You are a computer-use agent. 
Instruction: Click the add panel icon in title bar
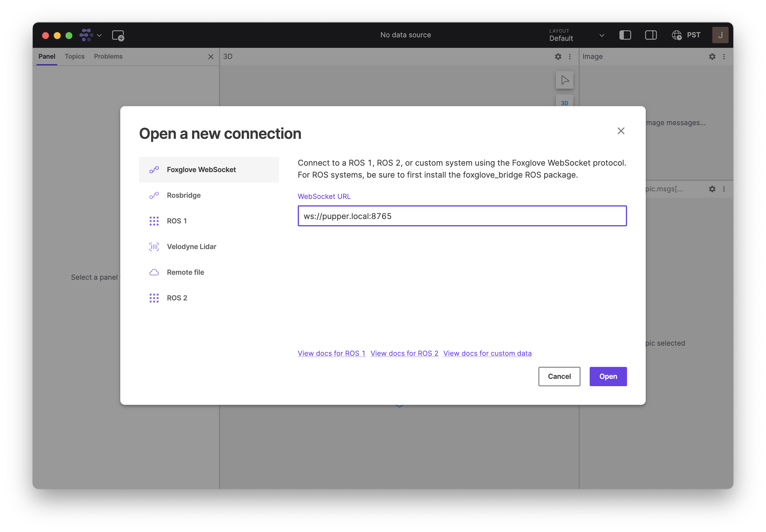[118, 35]
